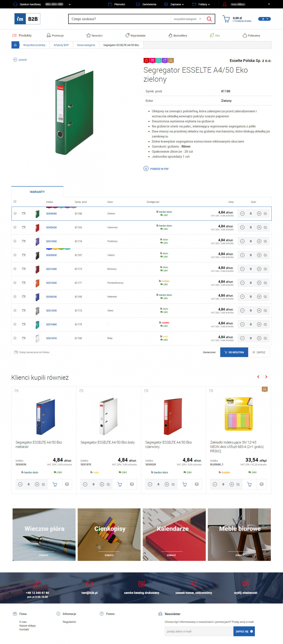This screenshot has height=644, width=283.
Task: Click folder icon in SEK184K row
Action: (x=24, y=269)
